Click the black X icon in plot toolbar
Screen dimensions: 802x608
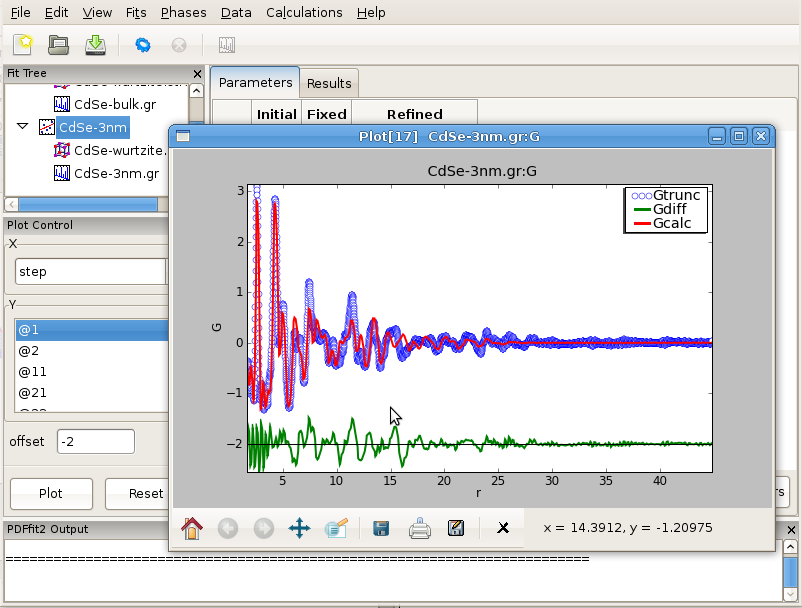[x=503, y=528]
